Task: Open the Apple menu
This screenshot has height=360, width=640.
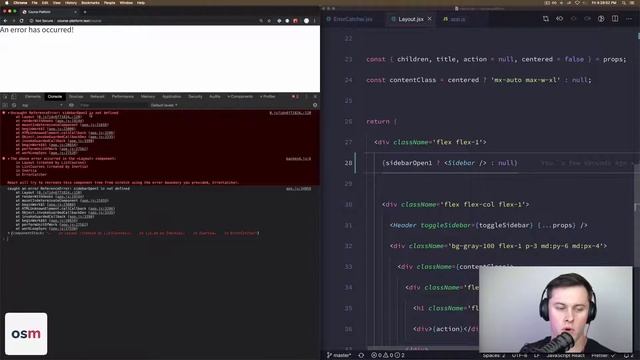Action: tap(6, 3)
